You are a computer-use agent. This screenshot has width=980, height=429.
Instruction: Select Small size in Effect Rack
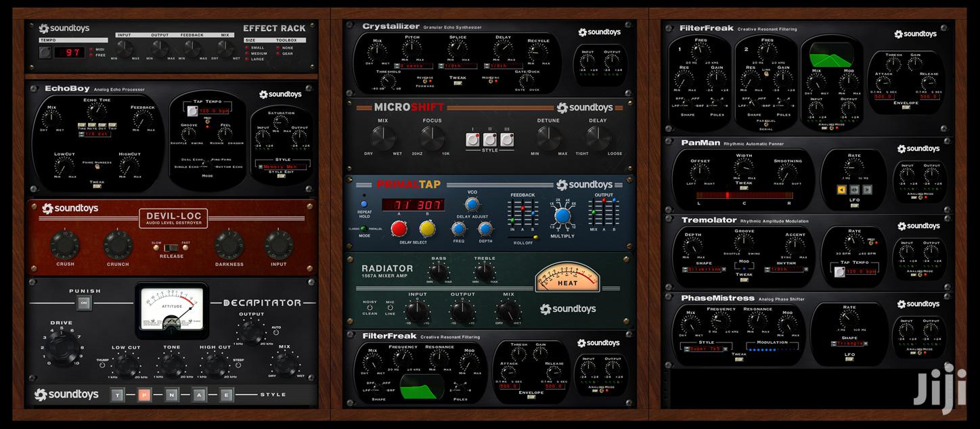click(x=254, y=47)
